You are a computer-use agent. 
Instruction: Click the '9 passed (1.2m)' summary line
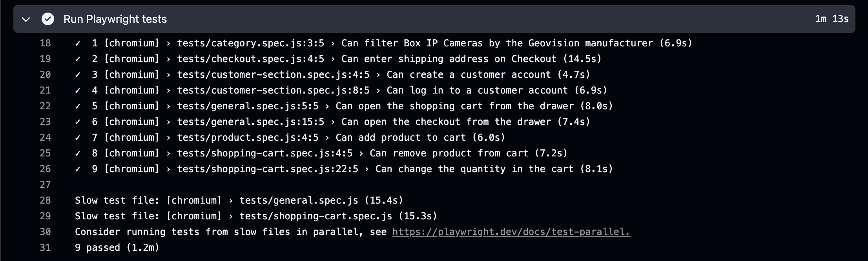117,248
